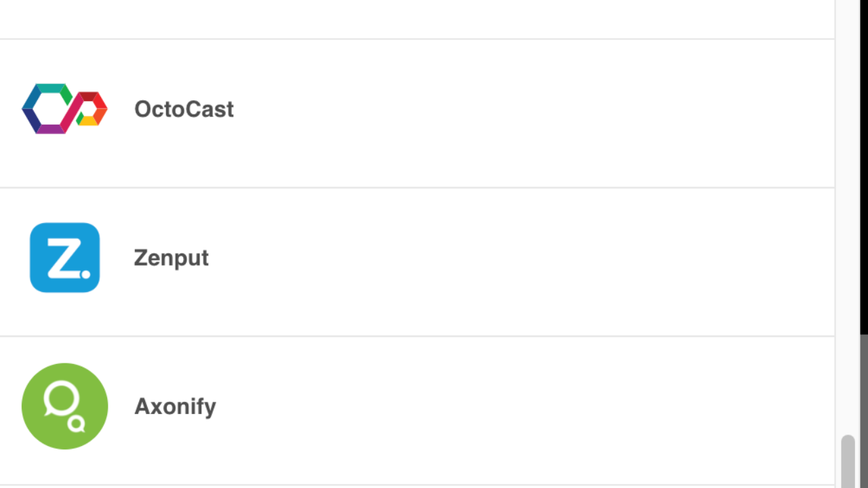Click the red-orange small hexagon of OctoCast logo
The height and width of the screenshot is (488, 868).
point(92,108)
